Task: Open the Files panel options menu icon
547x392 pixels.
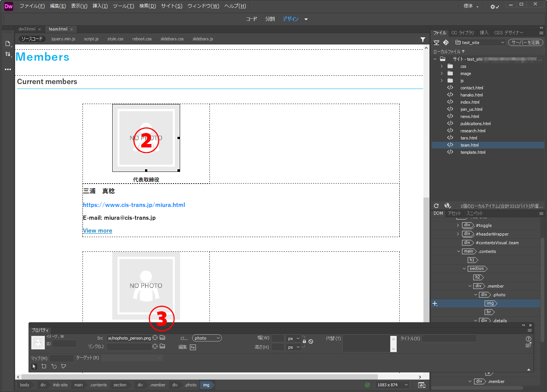Action: (x=541, y=33)
